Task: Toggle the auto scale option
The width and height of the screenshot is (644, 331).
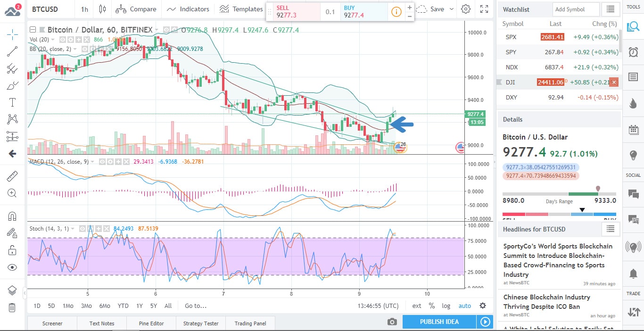Action: pyautogui.click(x=465, y=306)
